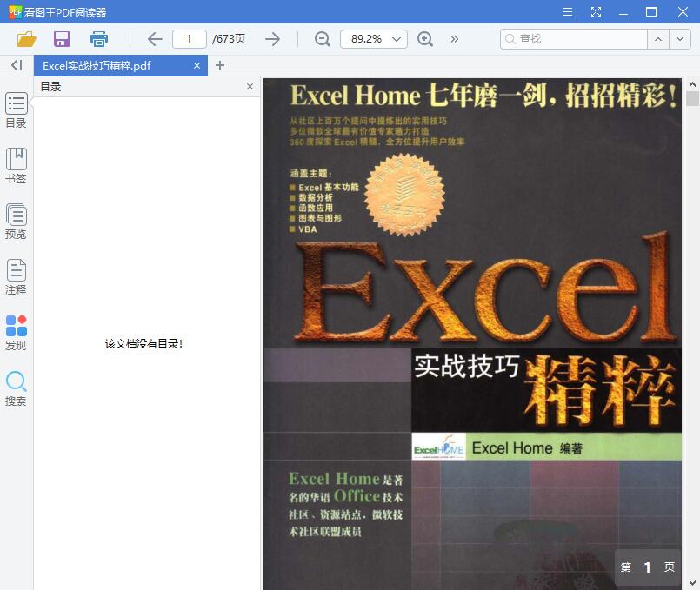This screenshot has height=590, width=700.
Task: Open the 搜索 search sidebar
Action: tap(16, 388)
